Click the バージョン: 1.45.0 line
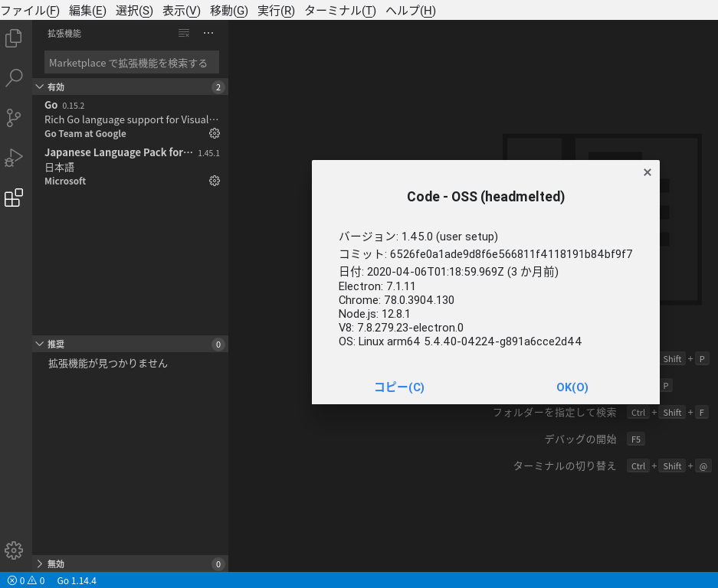Viewport: 718px width, 588px height. coord(418,237)
